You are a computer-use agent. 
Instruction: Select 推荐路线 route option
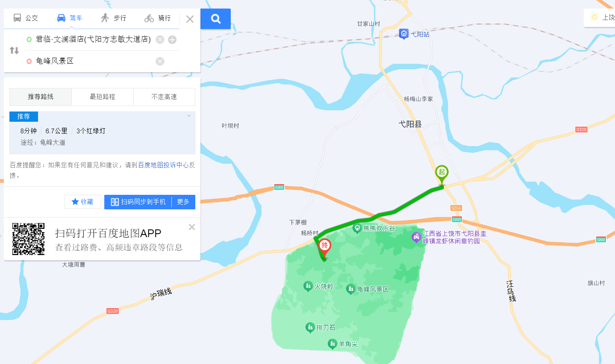(x=41, y=97)
